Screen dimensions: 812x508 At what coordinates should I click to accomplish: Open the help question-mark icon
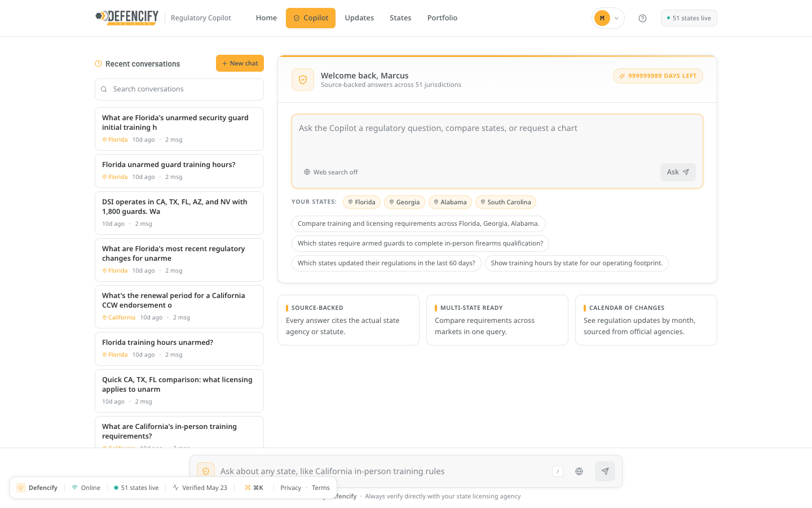click(x=642, y=18)
